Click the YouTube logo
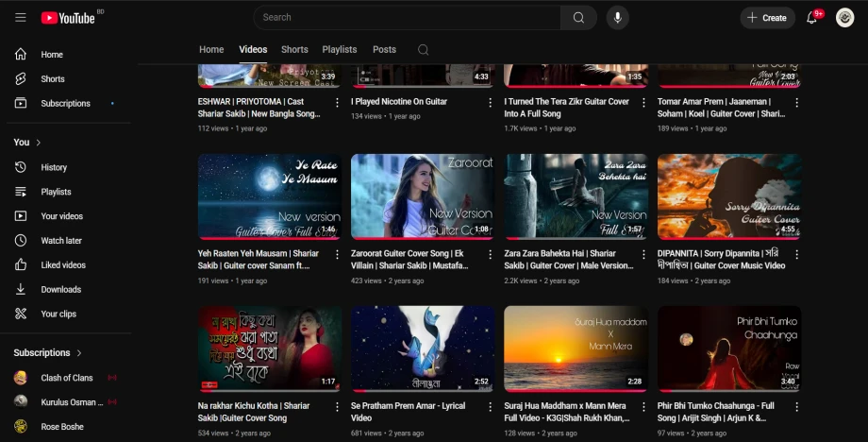The image size is (868, 442). click(x=68, y=18)
